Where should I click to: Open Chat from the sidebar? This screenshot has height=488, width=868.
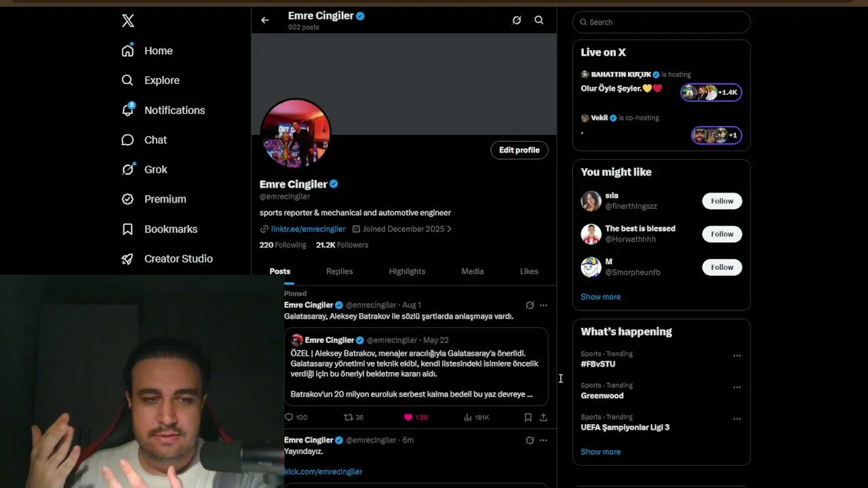(x=144, y=140)
